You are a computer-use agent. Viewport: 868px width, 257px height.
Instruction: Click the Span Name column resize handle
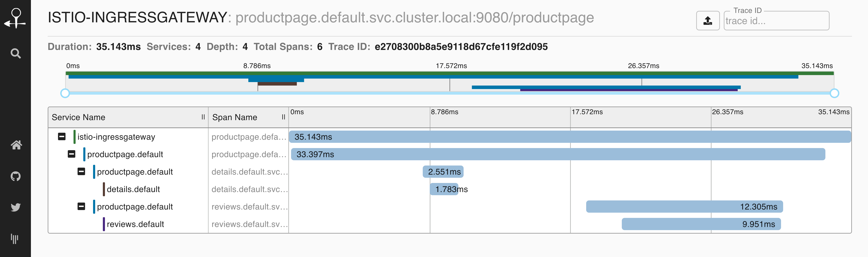click(283, 117)
